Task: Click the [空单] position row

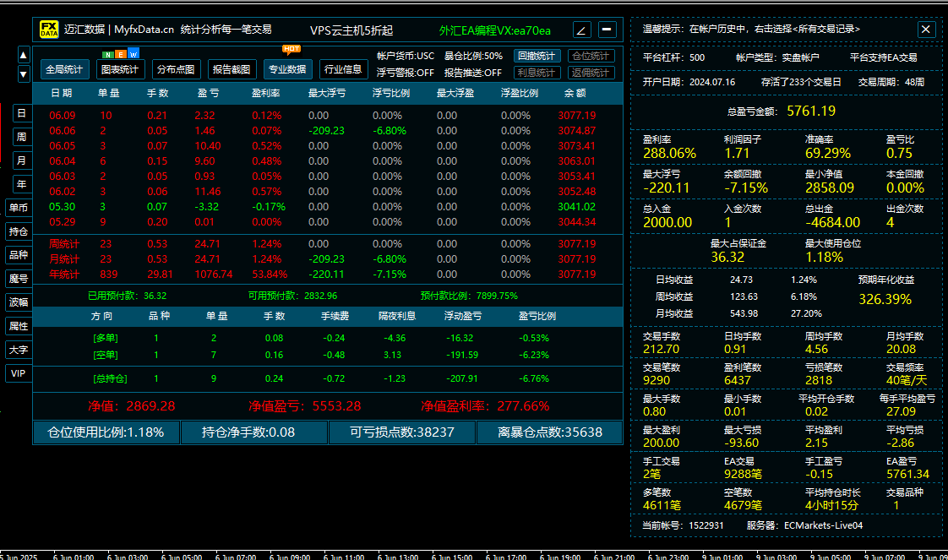Action: tap(328, 356)
